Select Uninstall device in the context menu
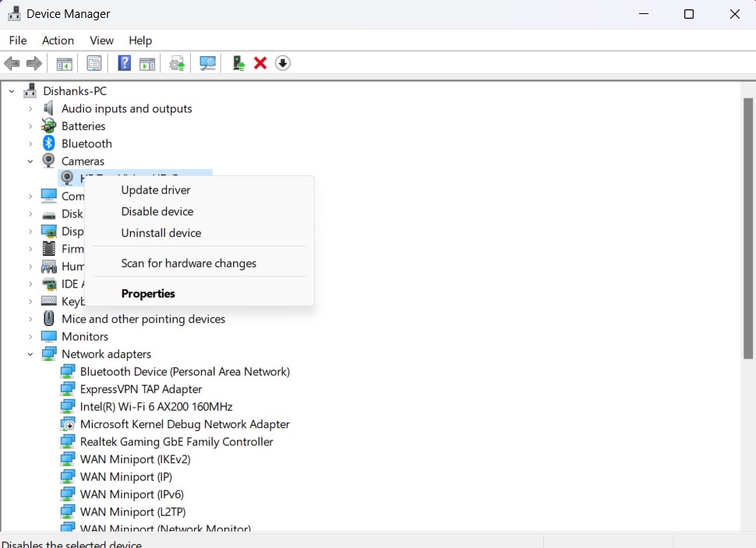This screenshot has width=756, height=548. point(161,232)
